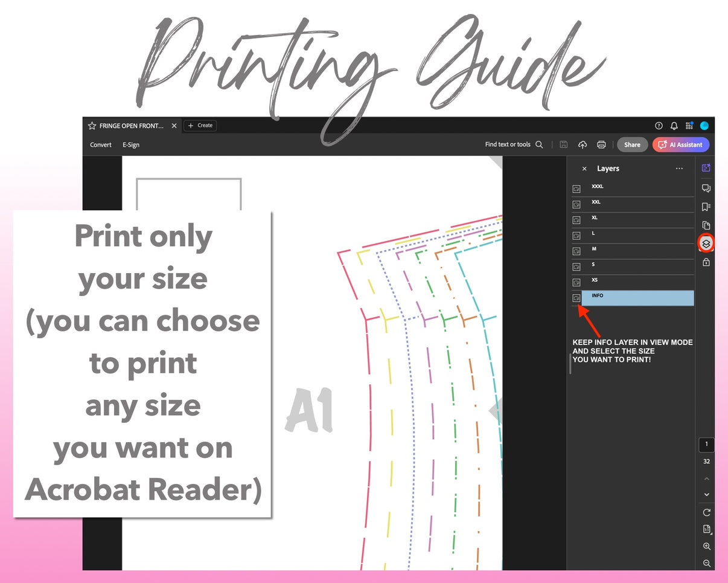The image size is (728, 583).
Task: Click the rotate page icon in sidebar
Action: click(x=706, y=512)
